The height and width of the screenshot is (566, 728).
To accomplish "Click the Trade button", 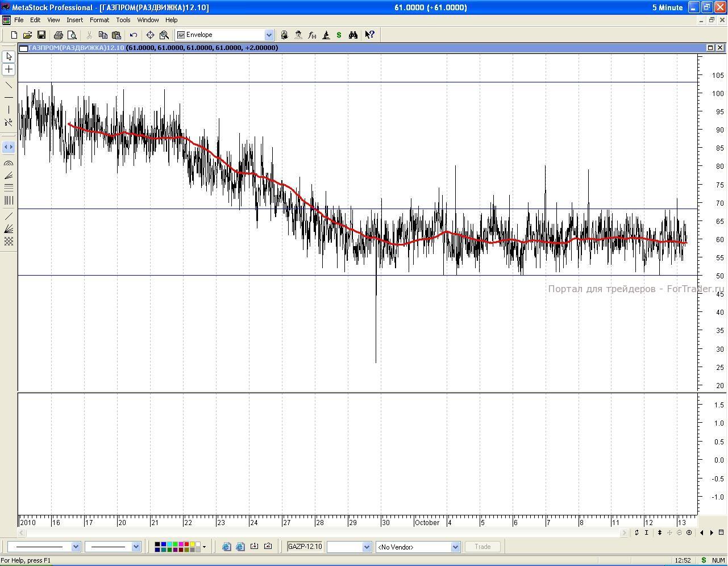I will click(x=482, y=547).
